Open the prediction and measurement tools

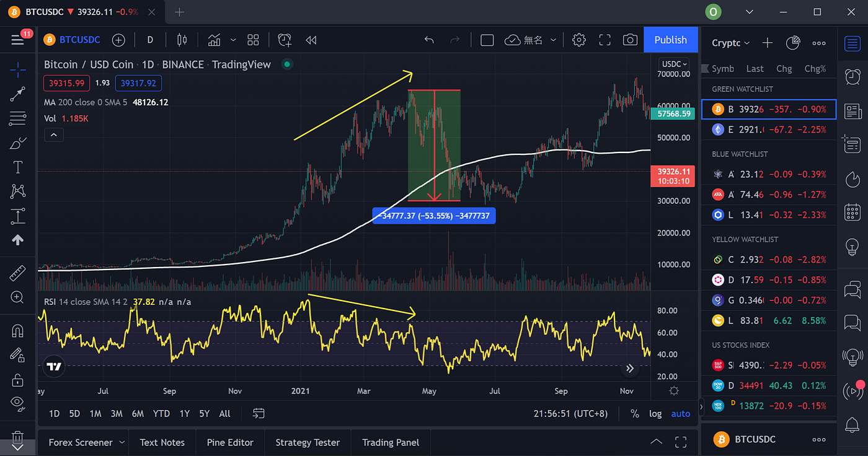[x=18, y=216]
